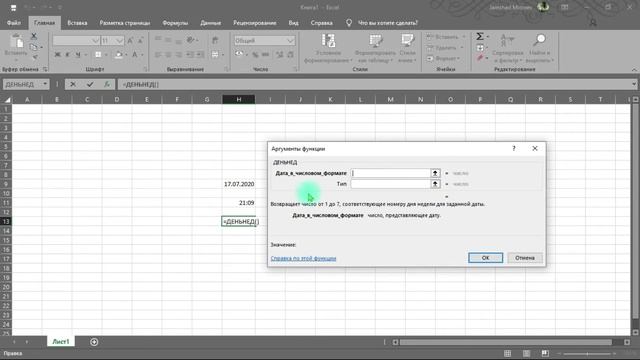
Task: Open Format as Table (Форматировать как таблицу)
Action: pos(375,48)
